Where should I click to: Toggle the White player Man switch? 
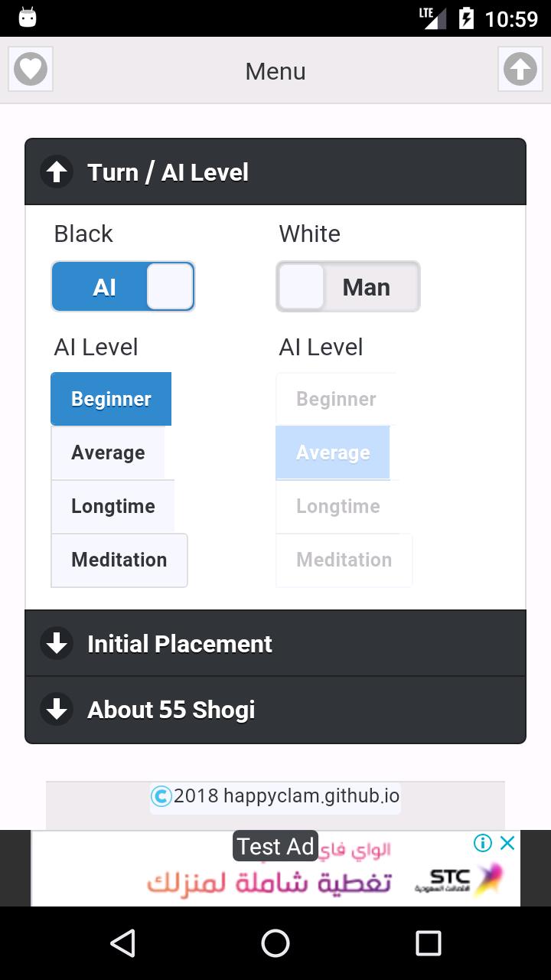(348, 287)
